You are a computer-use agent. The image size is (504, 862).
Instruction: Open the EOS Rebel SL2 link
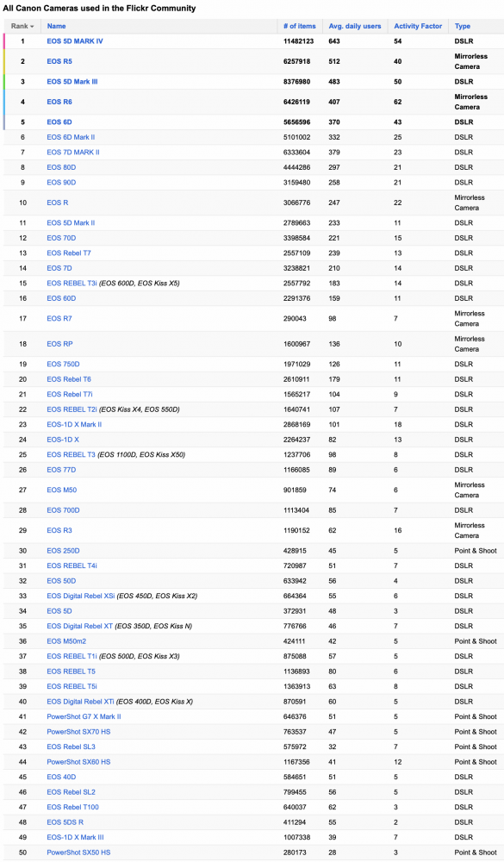coord(71,793)
